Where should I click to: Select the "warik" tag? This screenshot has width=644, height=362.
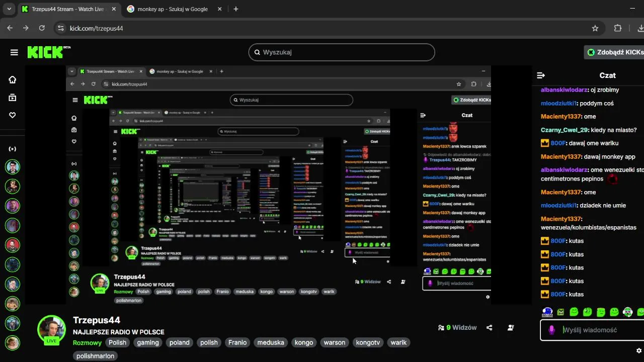point(398,343)
